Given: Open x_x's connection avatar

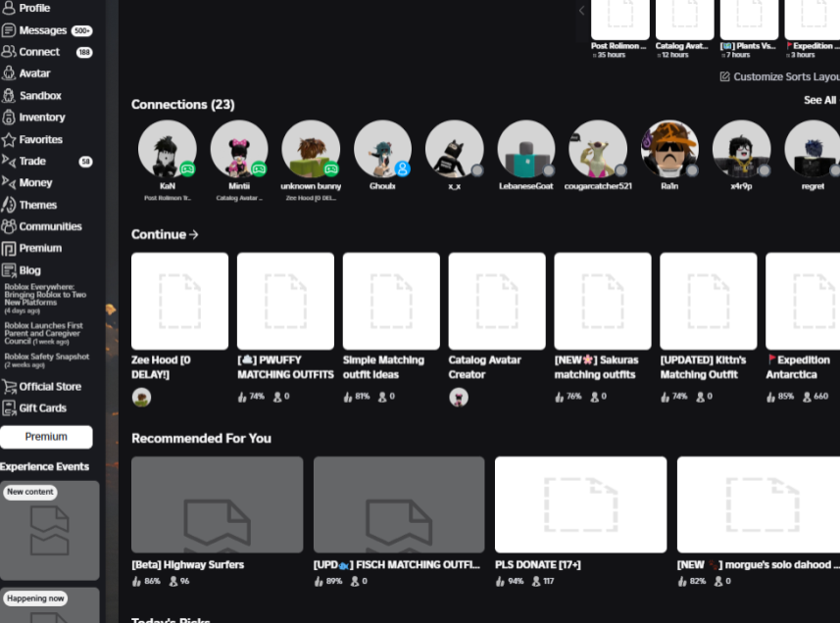Looking at the screenshot, I should 454,149.
